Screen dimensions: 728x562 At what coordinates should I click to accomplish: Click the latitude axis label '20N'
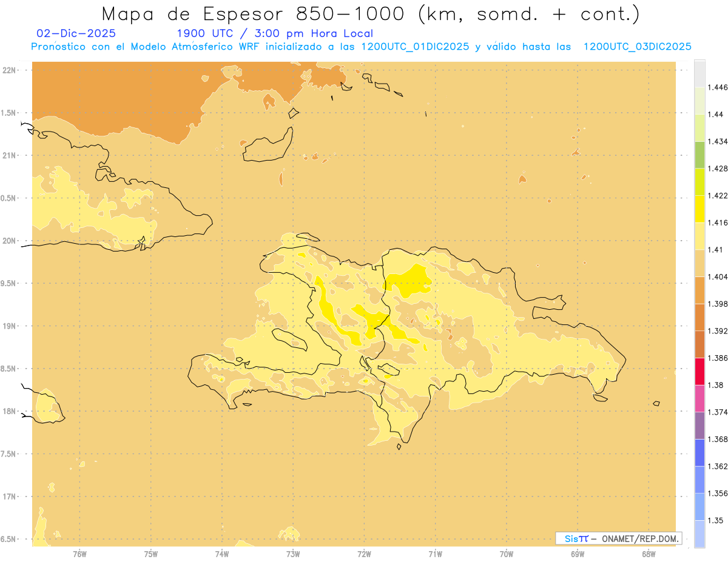coord(9,241)
